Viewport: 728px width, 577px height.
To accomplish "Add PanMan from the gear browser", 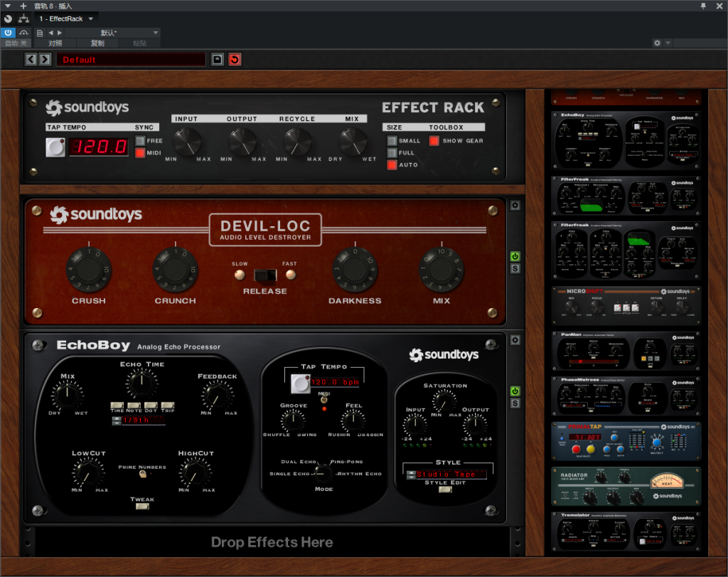I will (626, 351).
